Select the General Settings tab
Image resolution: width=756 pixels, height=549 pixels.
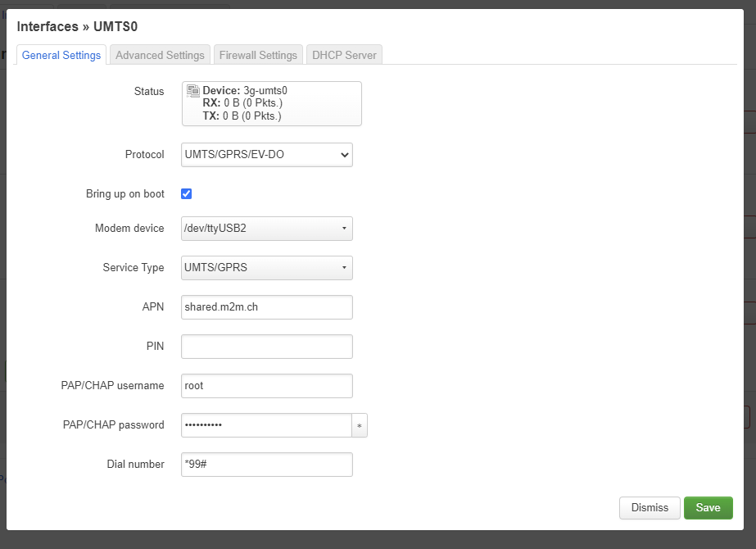click(61, 55)
